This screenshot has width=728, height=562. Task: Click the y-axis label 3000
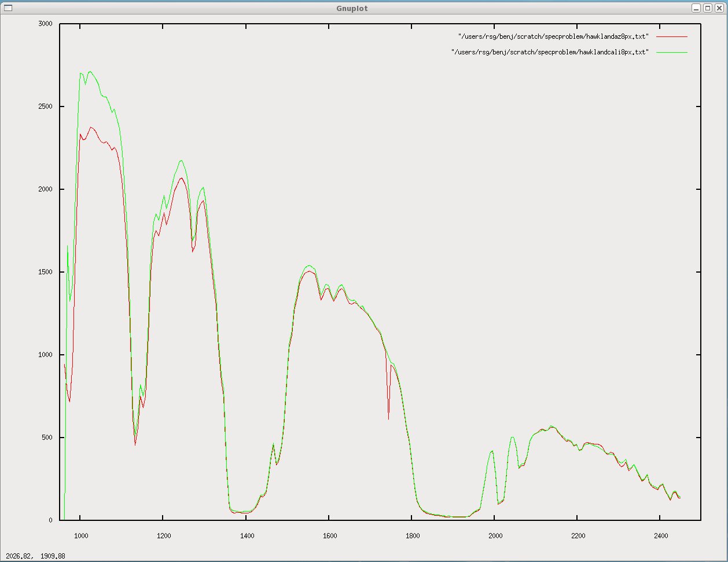(x=46, y=24)
